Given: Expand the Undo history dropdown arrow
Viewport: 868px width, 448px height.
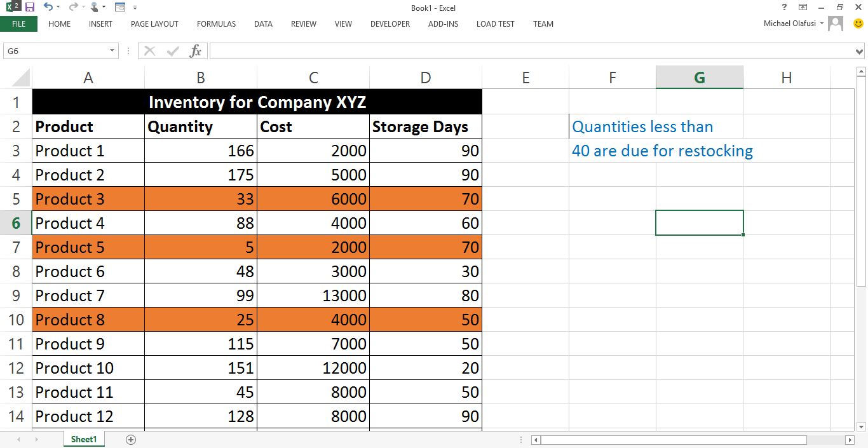Looking at the screenshot, I should 58,6.
